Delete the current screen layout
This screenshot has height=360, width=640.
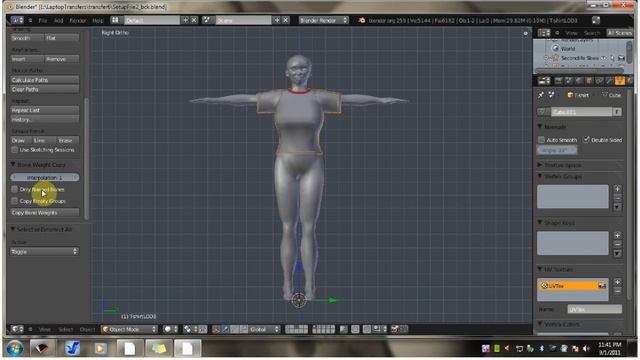[x=194, y=20]
